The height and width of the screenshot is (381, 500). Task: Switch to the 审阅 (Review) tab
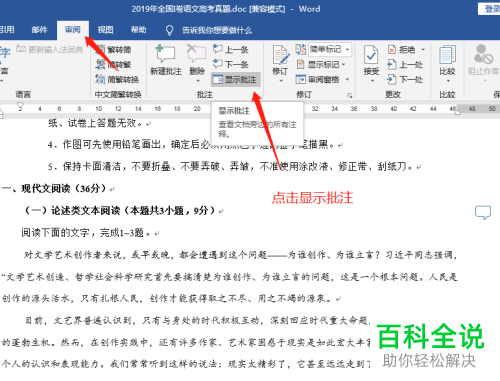tap(73, 30)
